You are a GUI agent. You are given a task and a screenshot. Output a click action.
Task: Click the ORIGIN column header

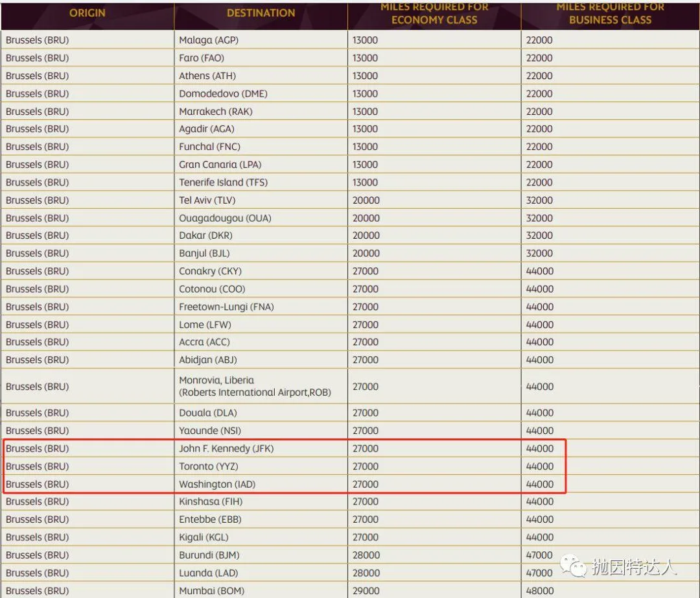[x=87, y=13]
